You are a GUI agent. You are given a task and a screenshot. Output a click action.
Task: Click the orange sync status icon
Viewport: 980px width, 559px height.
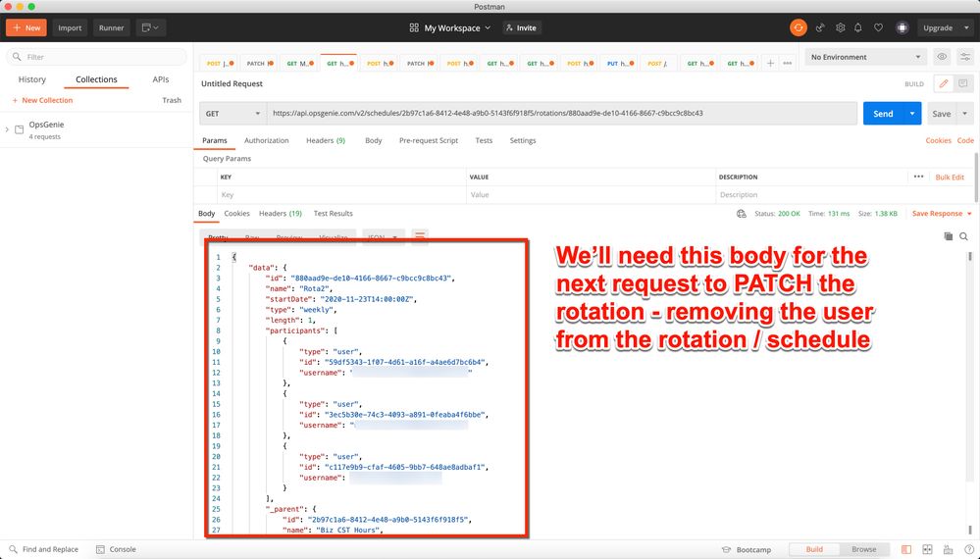point(799,27)
